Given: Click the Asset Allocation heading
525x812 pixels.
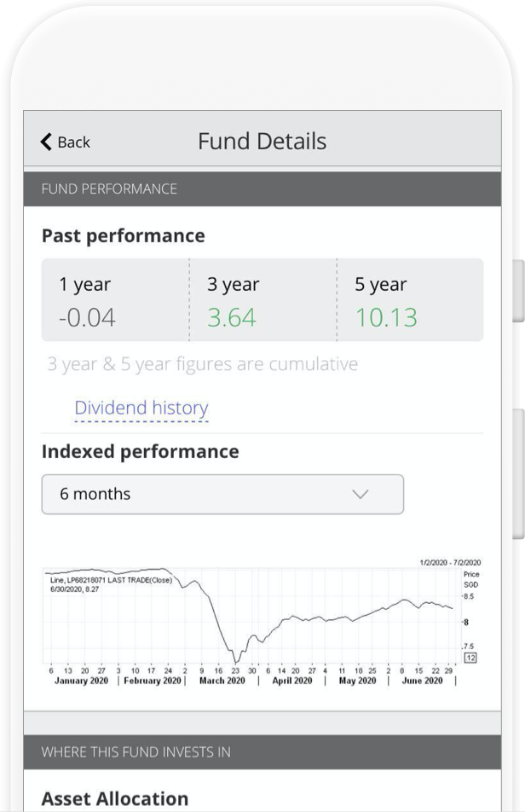Looking at the screenshot, I should (115, 798).
